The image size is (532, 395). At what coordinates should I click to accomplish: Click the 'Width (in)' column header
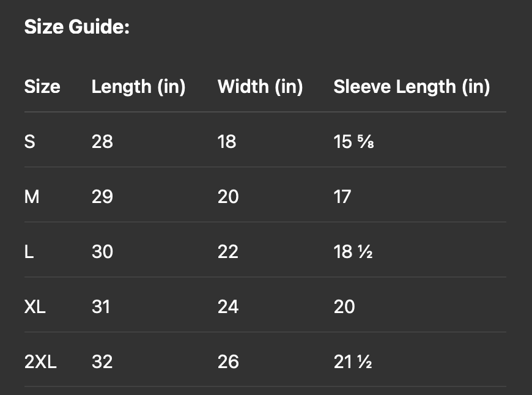pyautogui.click(x=260, y=87)
